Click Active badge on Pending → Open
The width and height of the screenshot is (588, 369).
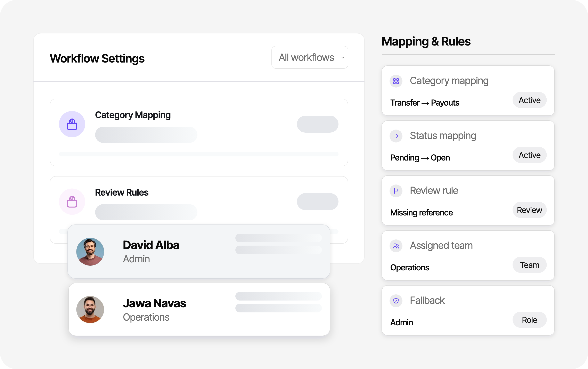529,155
